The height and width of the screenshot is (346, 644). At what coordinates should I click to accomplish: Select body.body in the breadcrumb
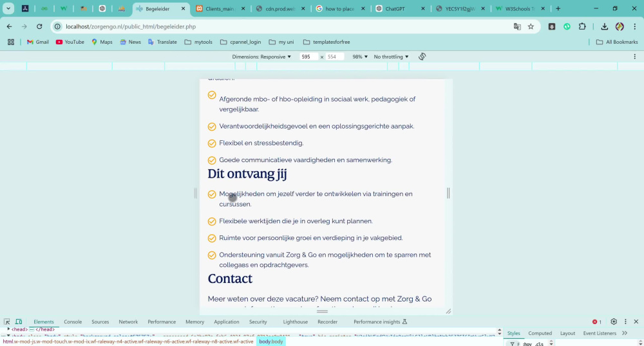[271, 341]
